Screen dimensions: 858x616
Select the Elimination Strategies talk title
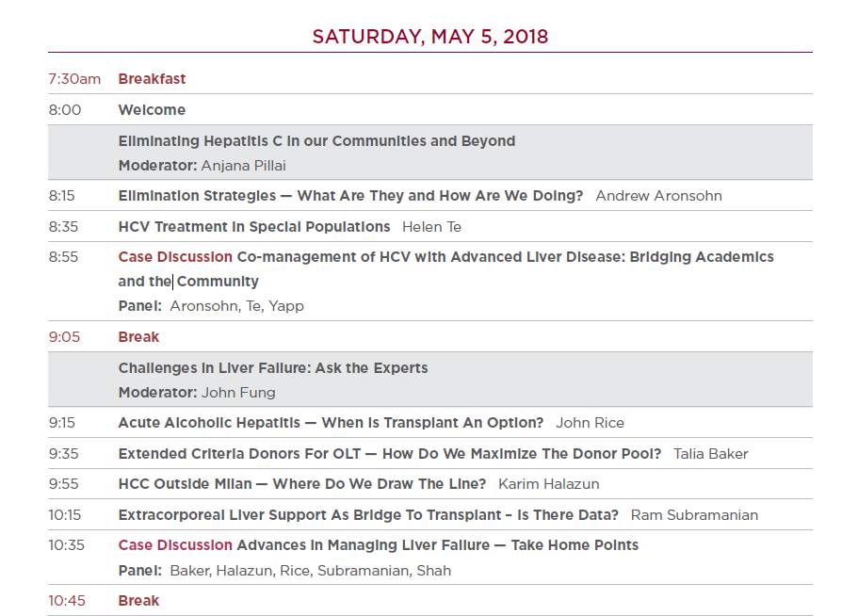pyautogui.click(x=350, y=196)
